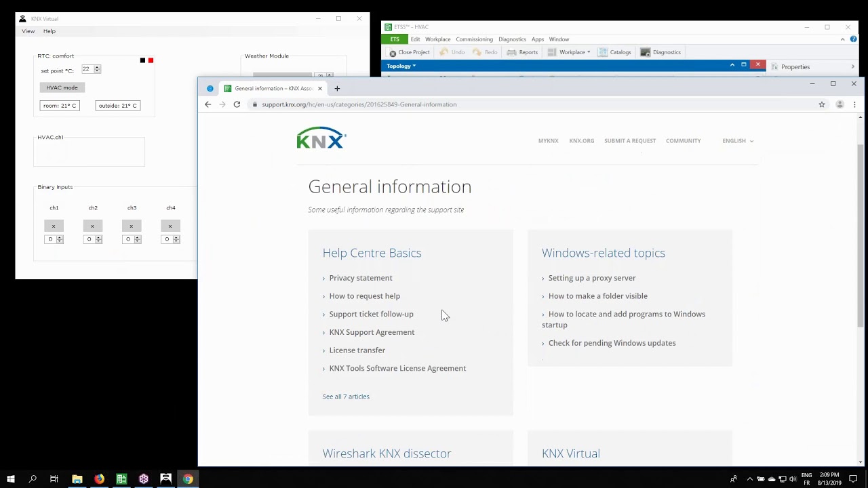Image resolution: width=868 pixels, height=488 pixels.
Task: Click the browser address bar URL
Action: (x=359, y=104)
